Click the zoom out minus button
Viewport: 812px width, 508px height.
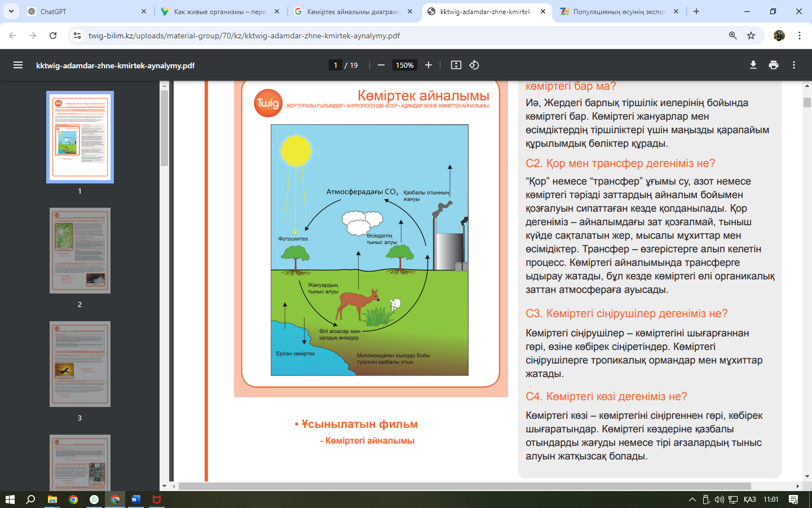pos(381,65)
